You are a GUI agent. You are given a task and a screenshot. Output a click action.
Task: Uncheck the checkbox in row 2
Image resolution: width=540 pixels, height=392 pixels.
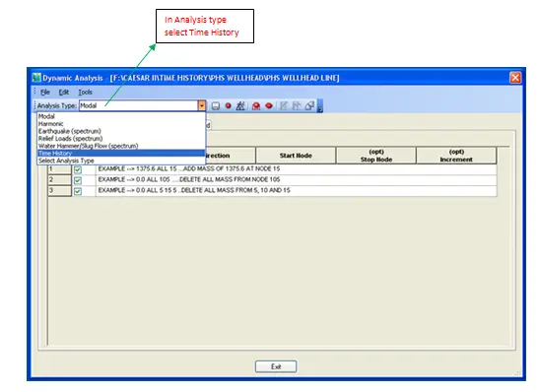coord(78,180)
